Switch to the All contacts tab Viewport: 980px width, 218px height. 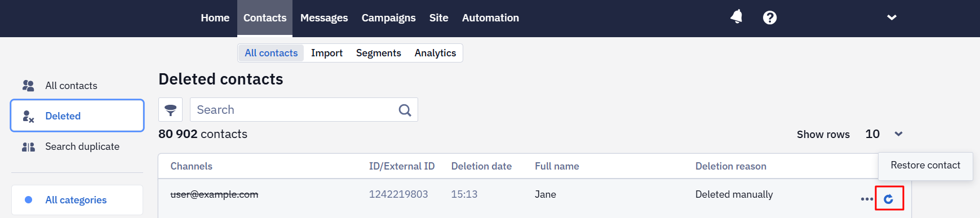(271, 53)
